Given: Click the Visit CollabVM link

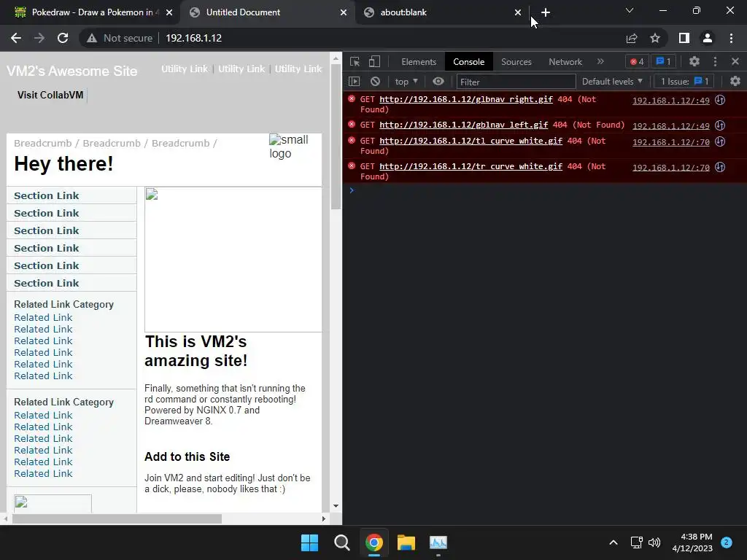Looking at the screenshot, I should point(50,95).
